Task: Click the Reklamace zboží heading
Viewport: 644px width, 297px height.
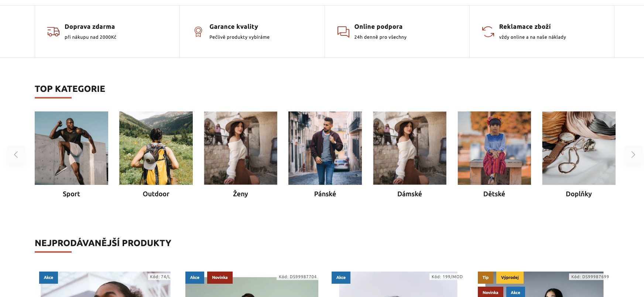Action: pos(525,27)
